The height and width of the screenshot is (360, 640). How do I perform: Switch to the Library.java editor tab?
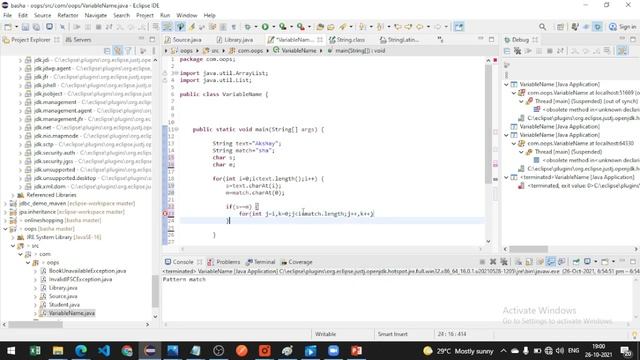235,40
